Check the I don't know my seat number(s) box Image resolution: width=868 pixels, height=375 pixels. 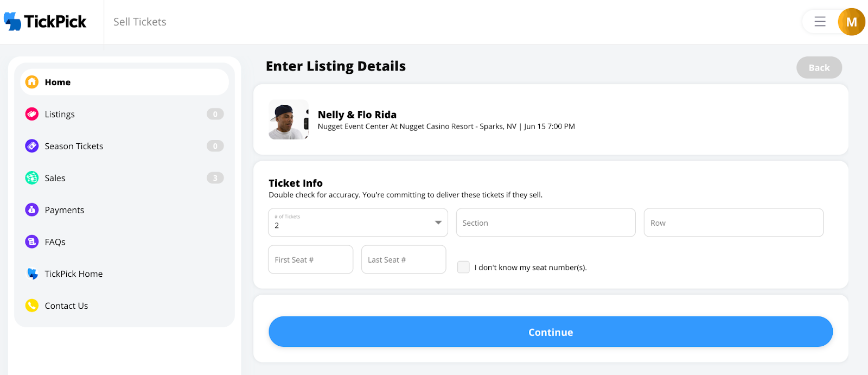[463, 267]
